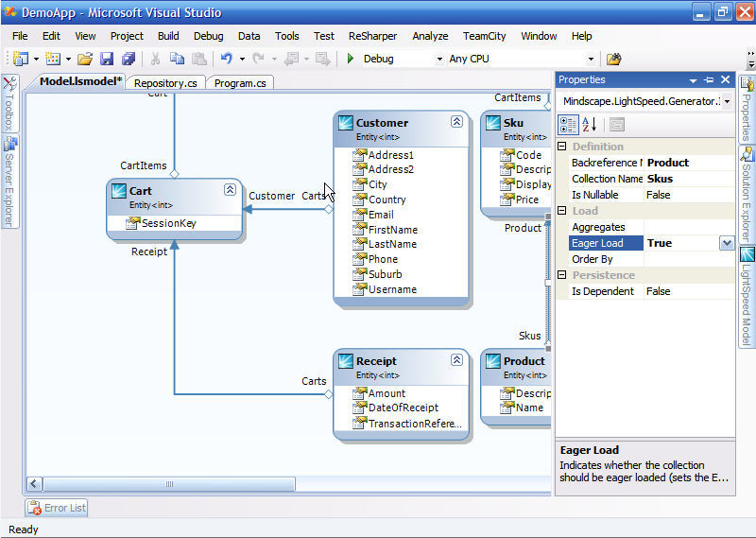Collapse the Cart entity box
756x538 pixels.
[x=230, y=189]
